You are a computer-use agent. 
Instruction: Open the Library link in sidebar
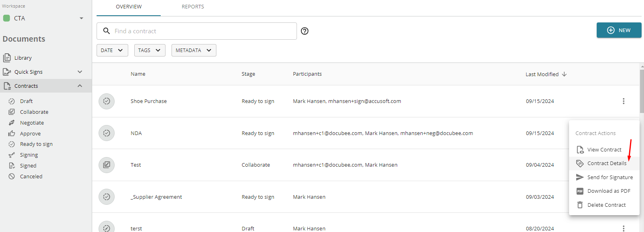23,58
